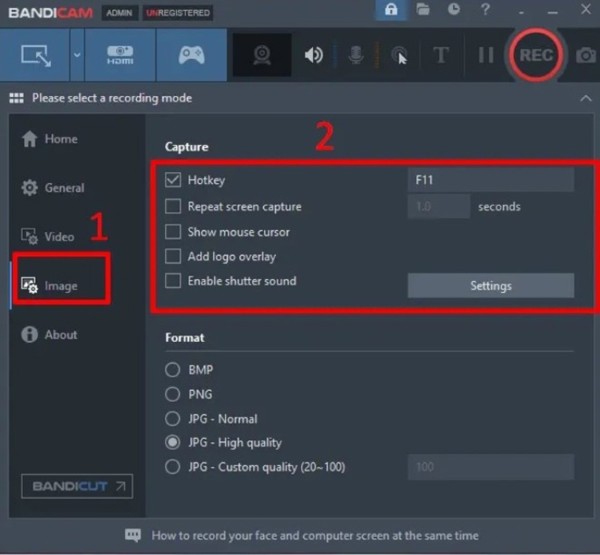Take a screenshot with camera icon
The image size is (600, 555).
tap(585, 55)
